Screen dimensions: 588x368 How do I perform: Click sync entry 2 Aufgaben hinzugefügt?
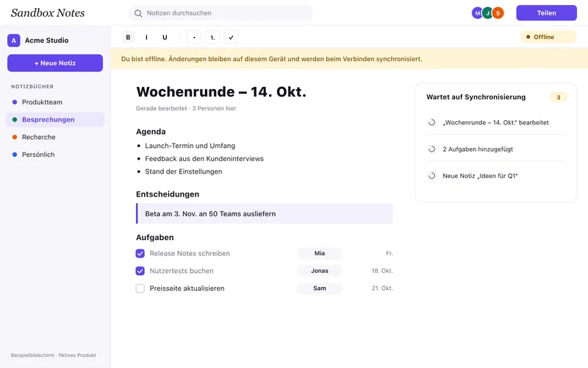tap(478, 149)
